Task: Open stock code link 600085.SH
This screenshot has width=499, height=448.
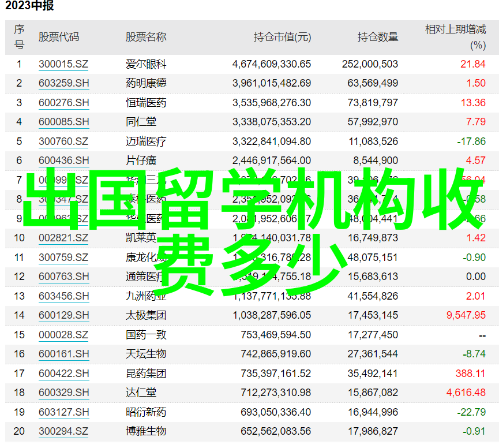Action: pos(63,122)
